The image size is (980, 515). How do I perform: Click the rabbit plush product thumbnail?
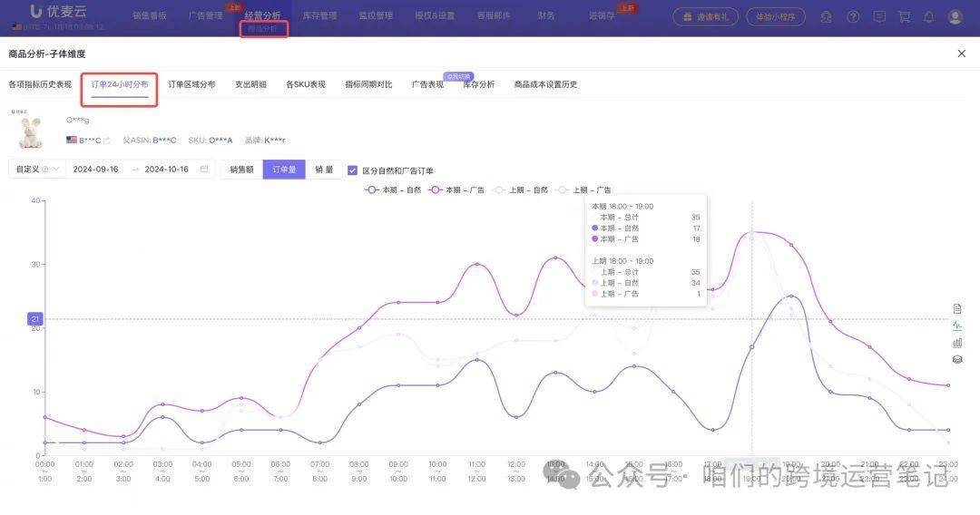(x=30, y=131)
